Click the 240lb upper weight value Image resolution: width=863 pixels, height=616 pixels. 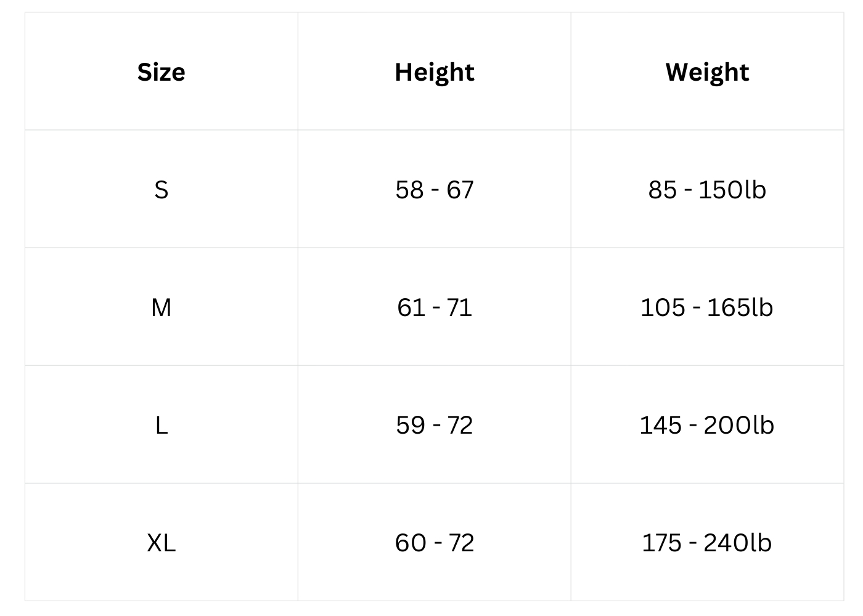tap(737, 543)
